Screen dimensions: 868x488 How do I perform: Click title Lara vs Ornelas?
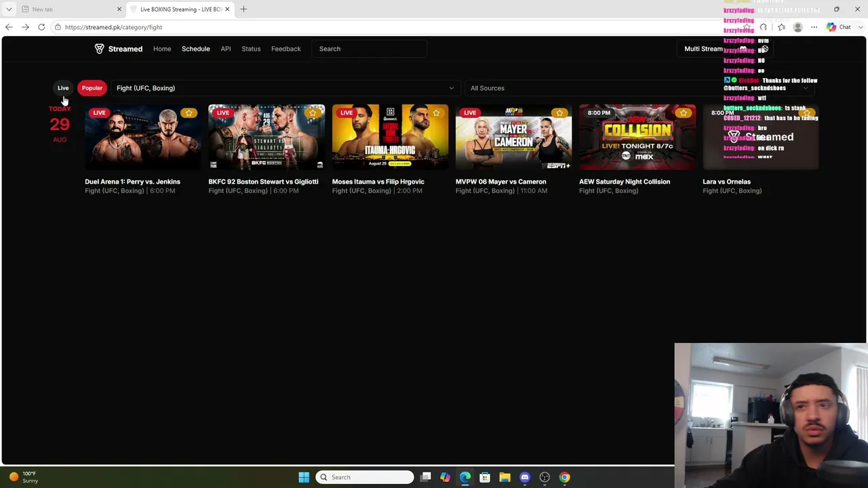click(726, 182)
